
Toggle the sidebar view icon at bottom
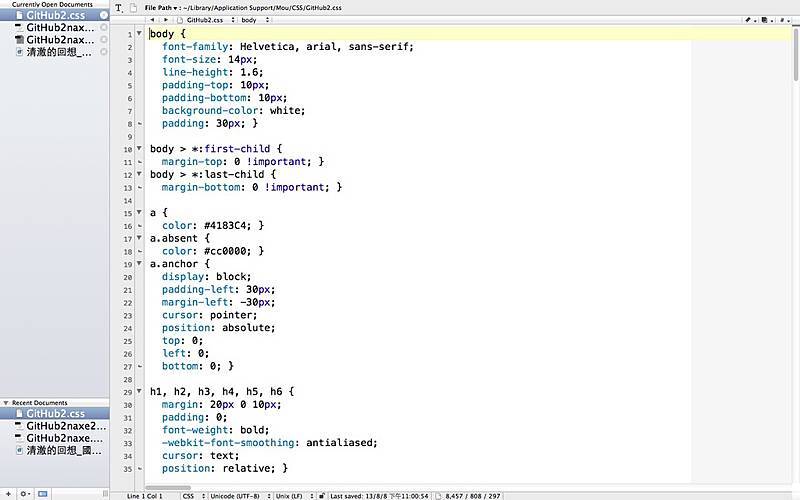pyautogui.click(x=42, y=494)
